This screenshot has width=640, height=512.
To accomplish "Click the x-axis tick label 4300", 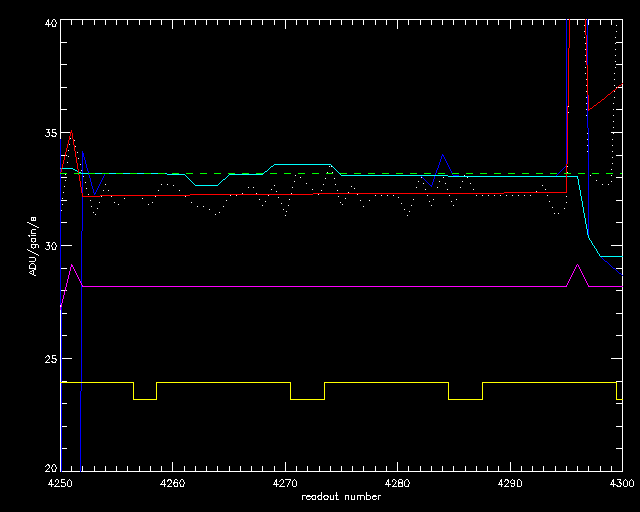I will (x=622, y=484).
